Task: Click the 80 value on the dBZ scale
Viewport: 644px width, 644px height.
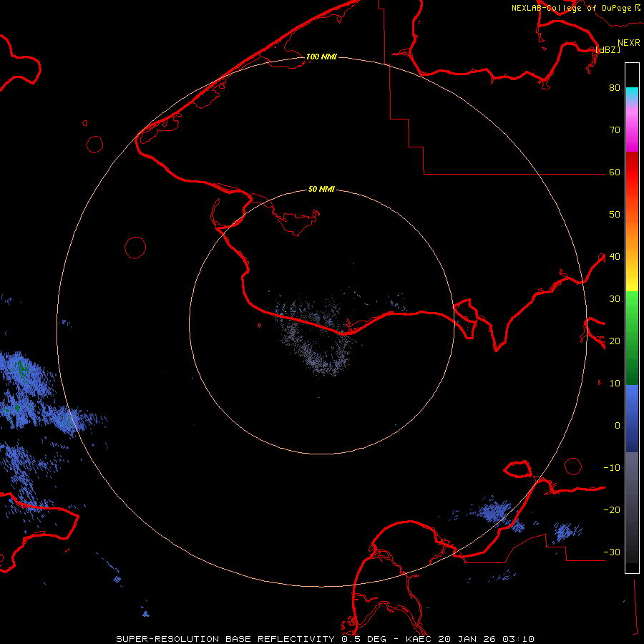Action: coord(615,87)
